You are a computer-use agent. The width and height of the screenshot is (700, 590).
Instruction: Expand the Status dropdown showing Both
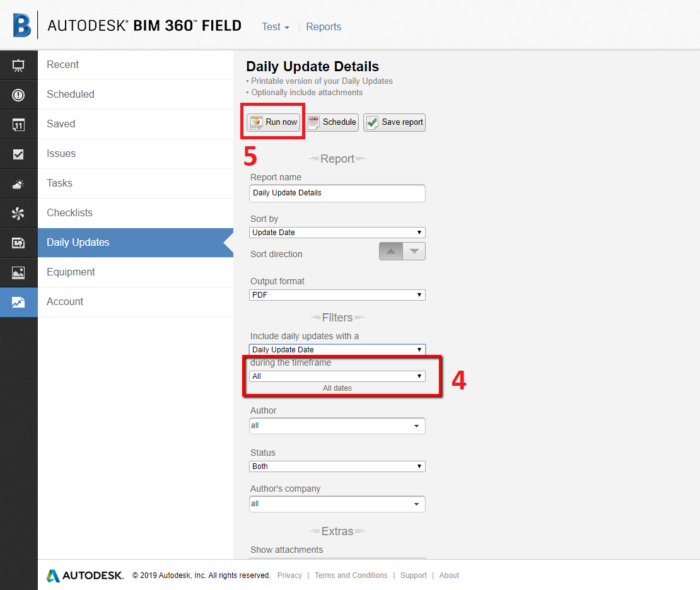pos(337,466)
